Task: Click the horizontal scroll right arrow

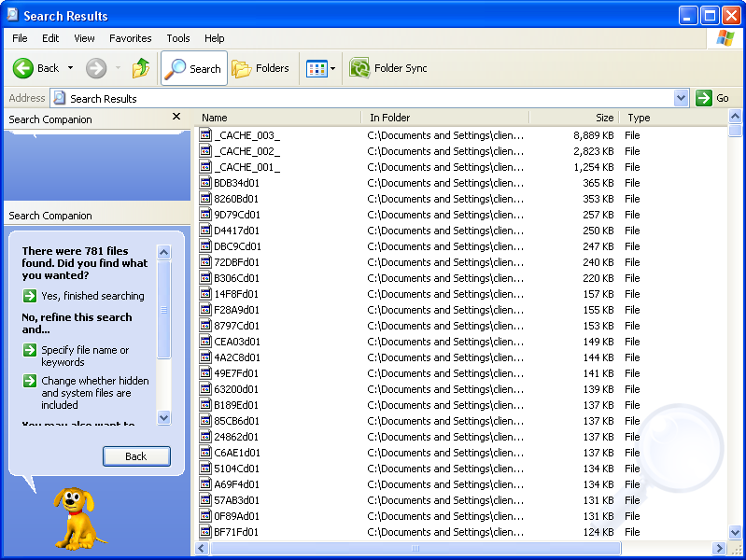Action: (719, 549)
